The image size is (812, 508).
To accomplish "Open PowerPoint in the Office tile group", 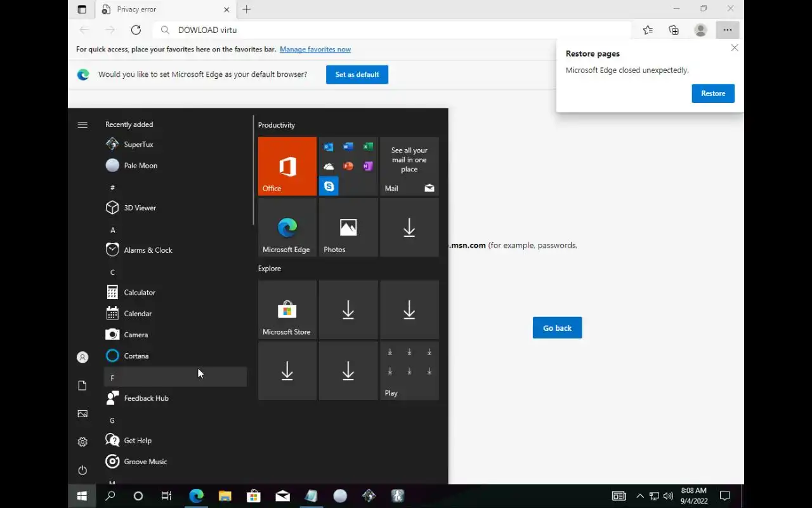I will click(348, 166).
